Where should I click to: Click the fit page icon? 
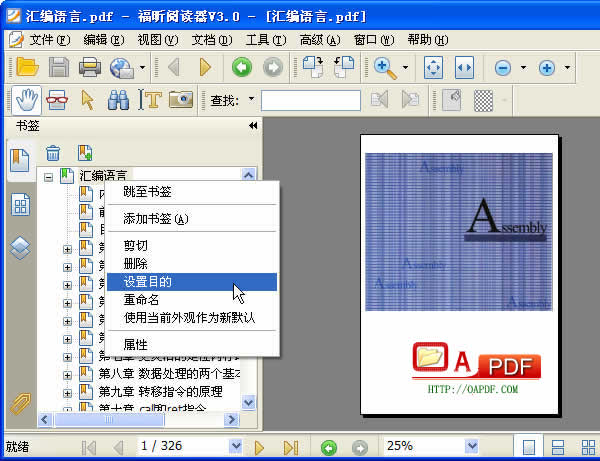pos(434,68)
